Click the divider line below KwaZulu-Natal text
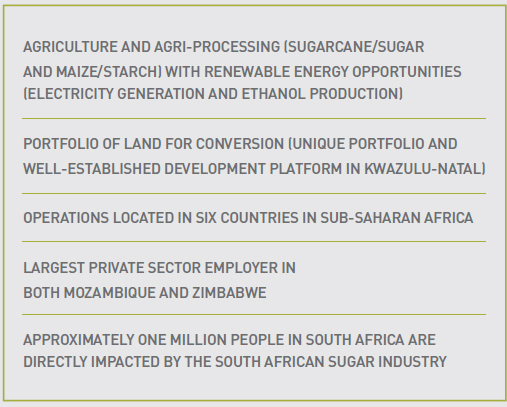The image size is (507, 407). (x=254, y=193)
